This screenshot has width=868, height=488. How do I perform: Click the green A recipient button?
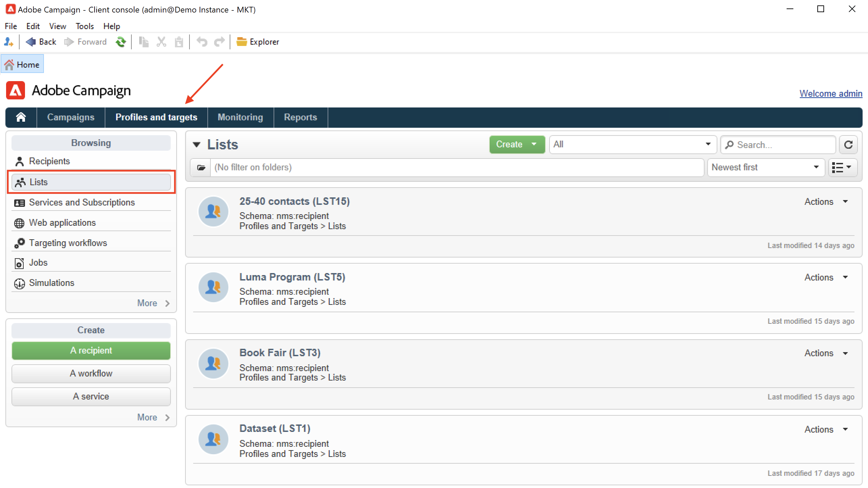pos(91,350)
